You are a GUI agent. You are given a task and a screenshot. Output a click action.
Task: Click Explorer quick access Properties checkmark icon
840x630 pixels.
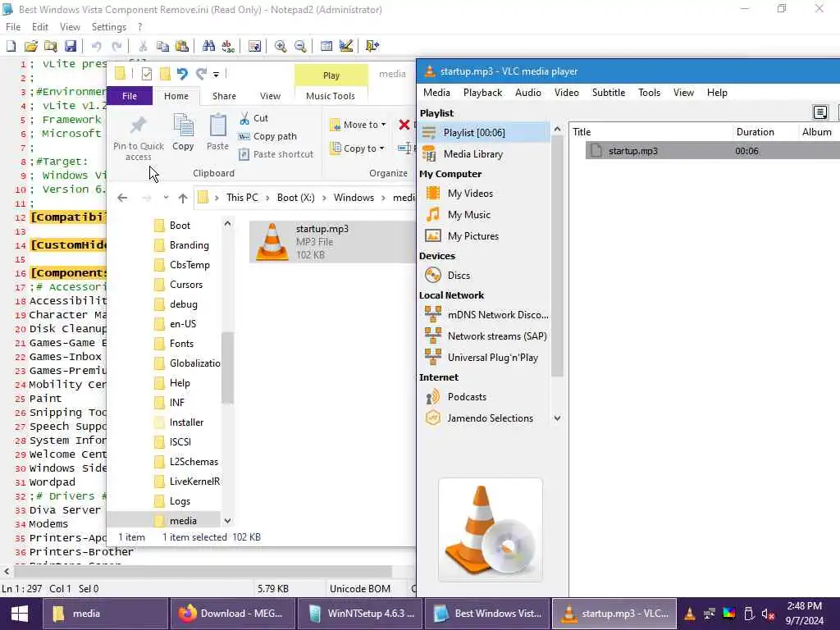(x=146, y=74)
